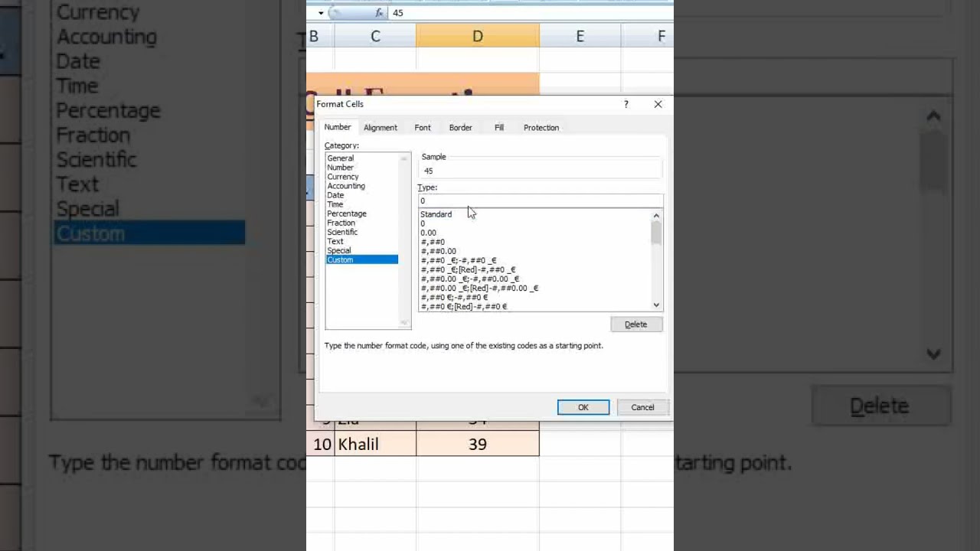Close the Format Cells dialog with X
This screenshot has height=551, width=980.
coord(658,104)
